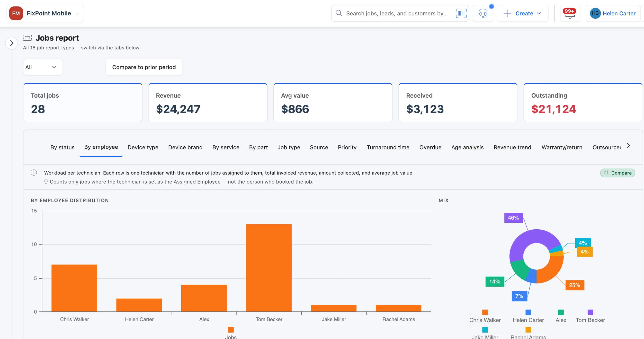
Task: Switch to the By status tab
Action: [62, 147]
